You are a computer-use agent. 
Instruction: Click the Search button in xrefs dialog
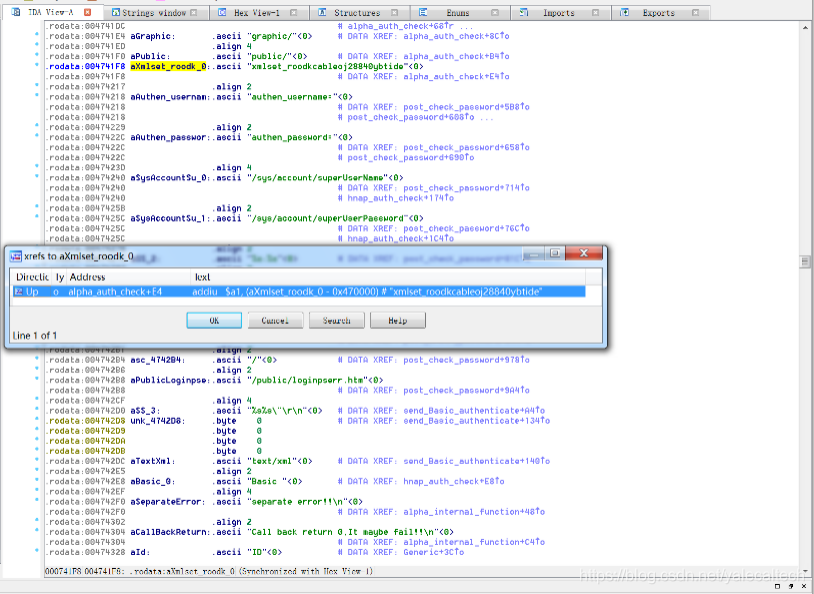point(336,320)
